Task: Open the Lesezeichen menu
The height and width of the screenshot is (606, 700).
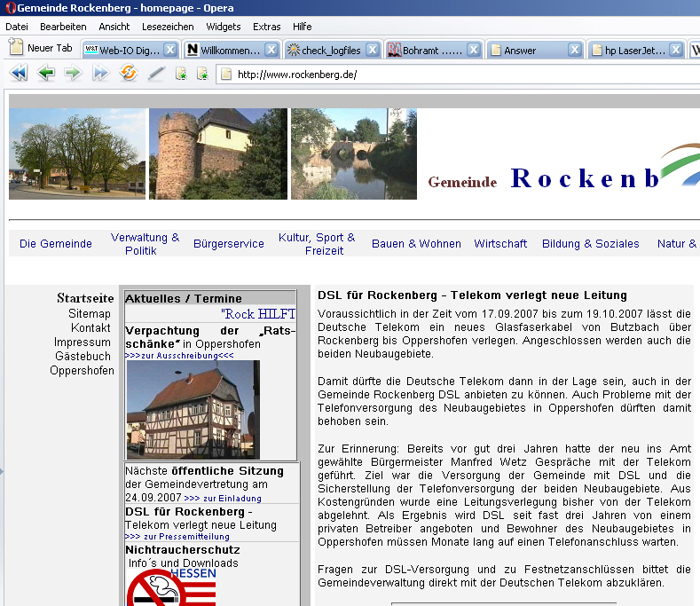Action: (167, 27)
